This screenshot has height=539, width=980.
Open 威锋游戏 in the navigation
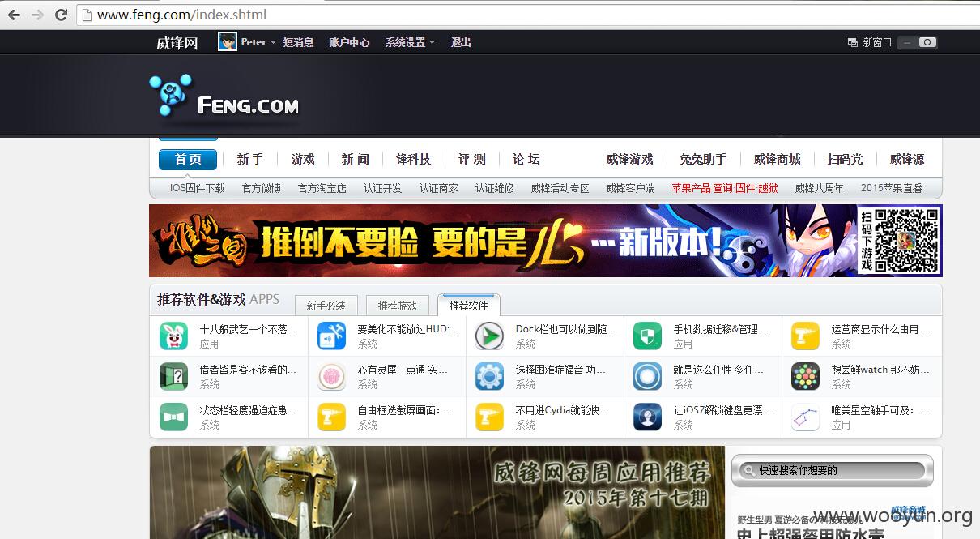[629, 159]
